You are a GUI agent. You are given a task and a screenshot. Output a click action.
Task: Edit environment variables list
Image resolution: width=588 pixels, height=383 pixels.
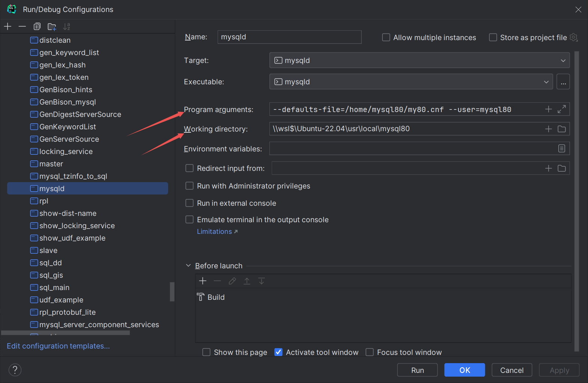tap(562, 148)
